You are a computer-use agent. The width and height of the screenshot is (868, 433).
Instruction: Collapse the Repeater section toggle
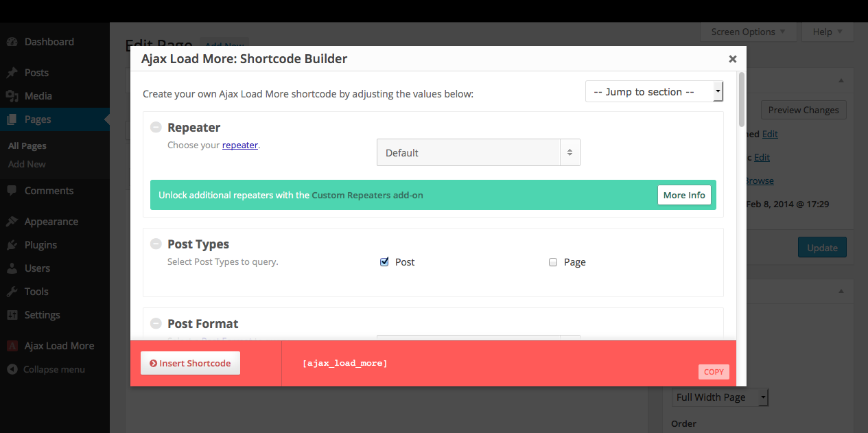point(156,128)
